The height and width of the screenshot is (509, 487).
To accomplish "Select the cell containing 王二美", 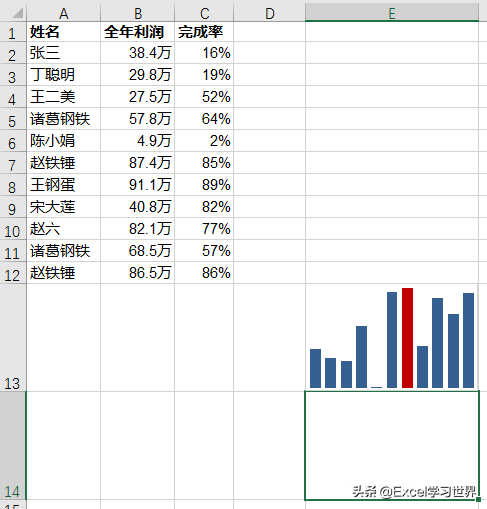I will [63, 97].
